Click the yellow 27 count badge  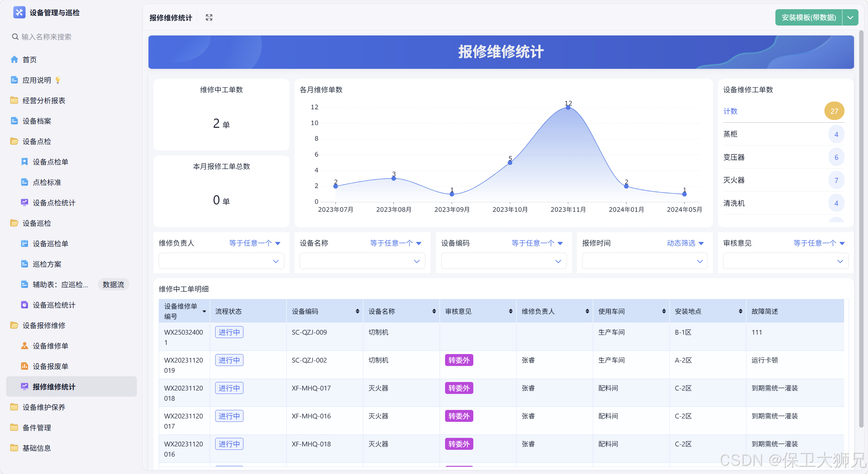pyautogui.click(x=834, y=111)
